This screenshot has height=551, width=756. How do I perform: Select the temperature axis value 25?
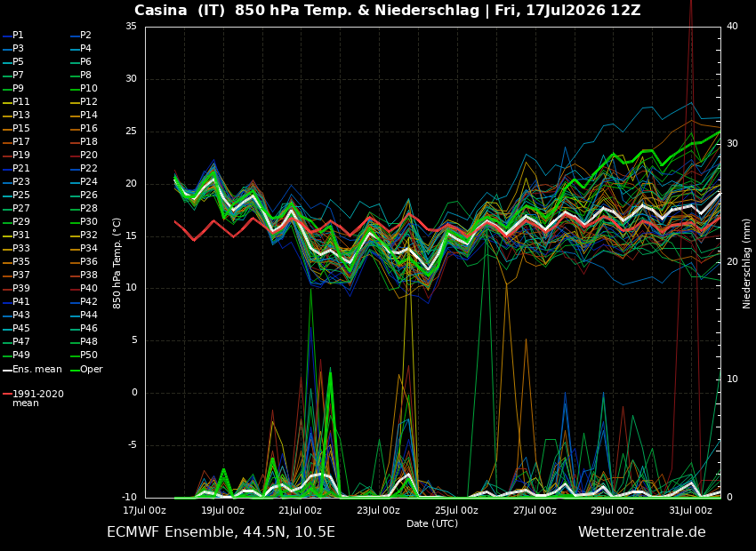coord(131,131)
